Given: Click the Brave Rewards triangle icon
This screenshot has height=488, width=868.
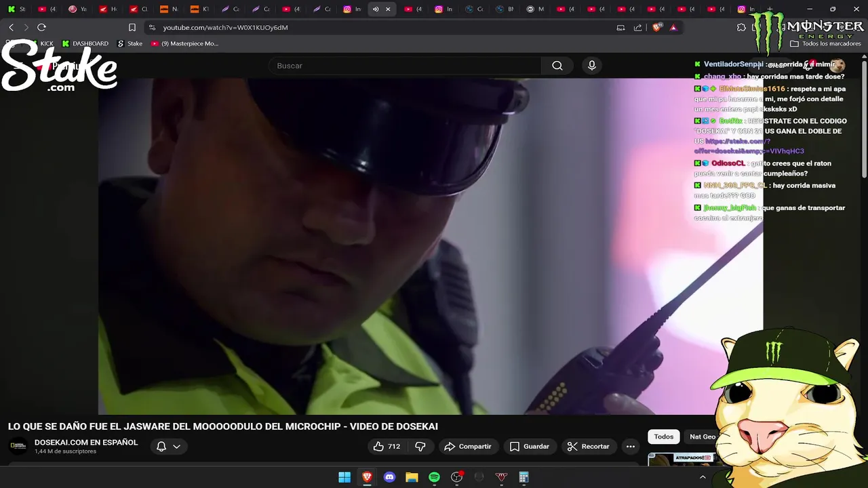Looking at the screenshot, I should (x=673, y=28).
